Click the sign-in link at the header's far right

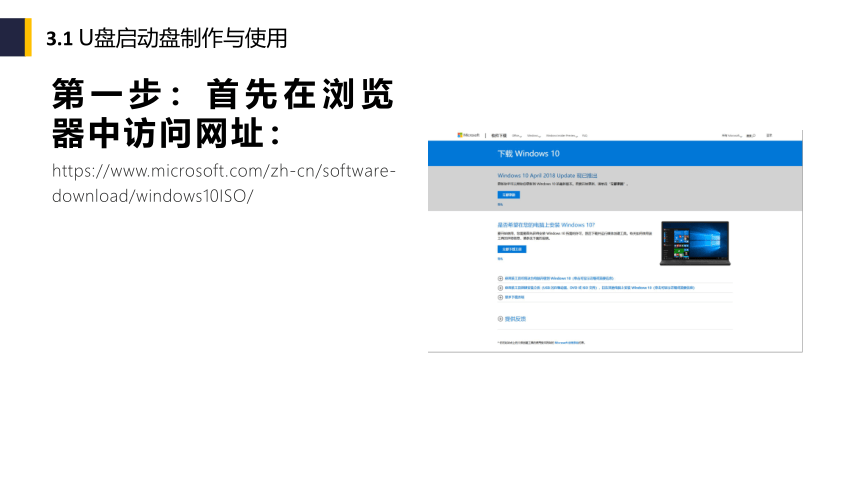point(769,136)
